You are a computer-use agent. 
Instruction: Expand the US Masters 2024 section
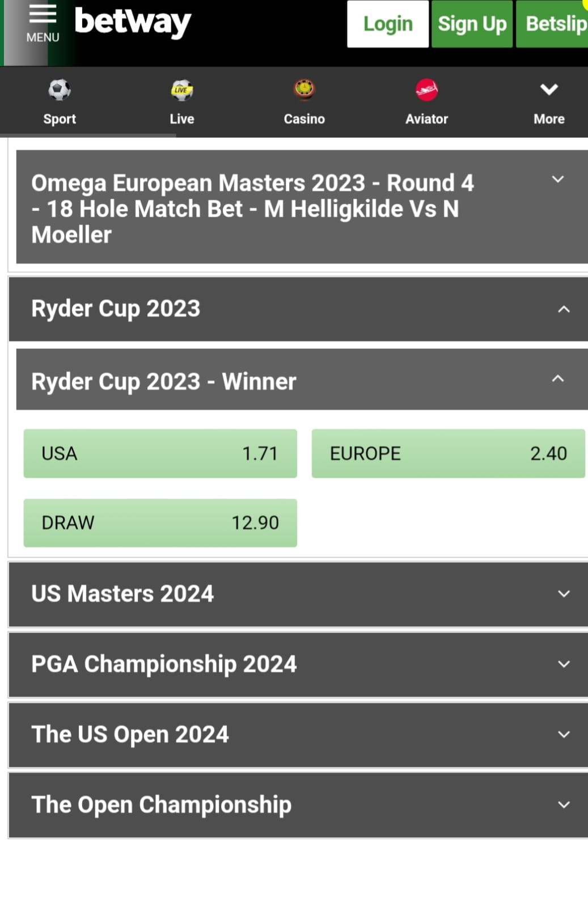click(298, 594)
